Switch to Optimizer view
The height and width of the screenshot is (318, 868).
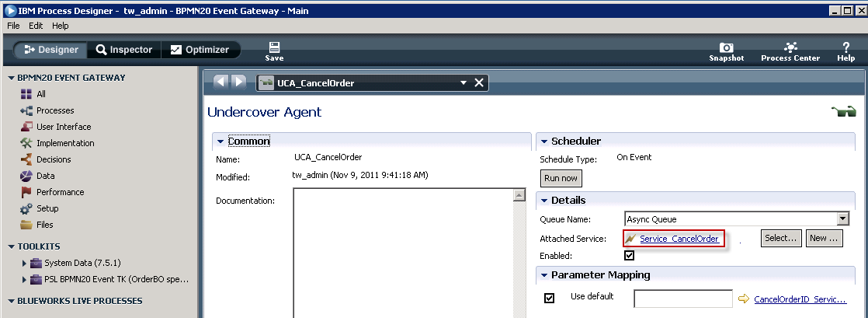click(200, 50)
